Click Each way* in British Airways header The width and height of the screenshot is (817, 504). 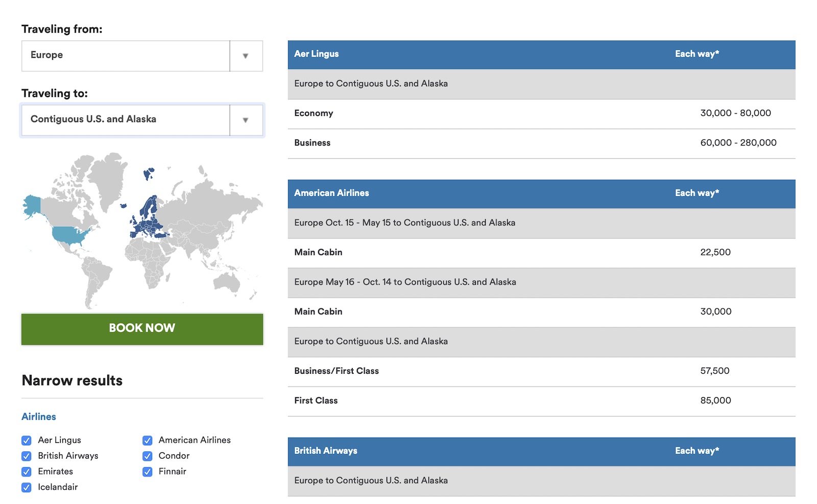tap(697, 451)
